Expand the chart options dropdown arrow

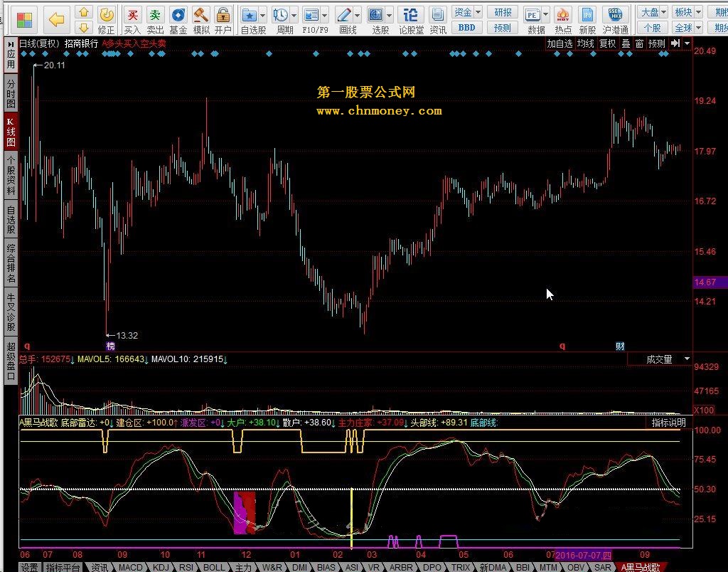coord(687,43)
